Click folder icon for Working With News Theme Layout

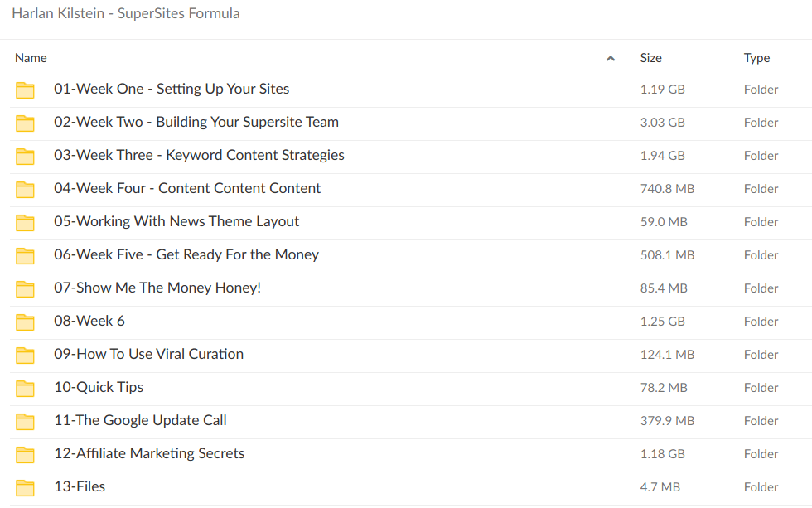click(x=26, y=223)
